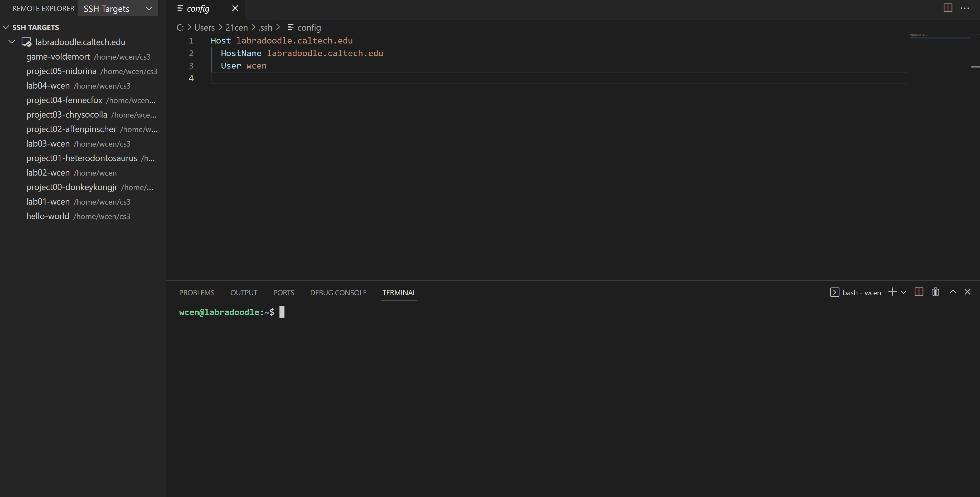Open the PORTS tab
Screen dimensions: 980x497
[x=283, y=293]
